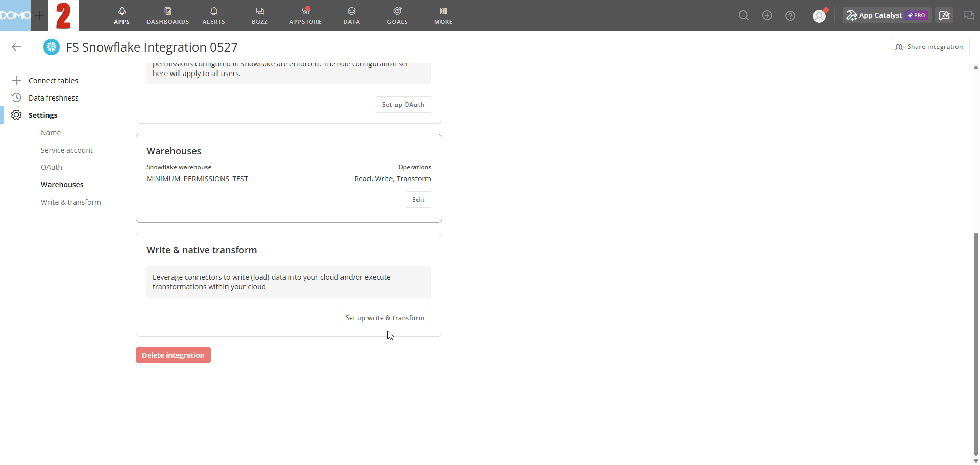The width and height of the screenshot is (980, 465).
Task: Select Connect tables in sidebar
Action: tap(53, 81)
